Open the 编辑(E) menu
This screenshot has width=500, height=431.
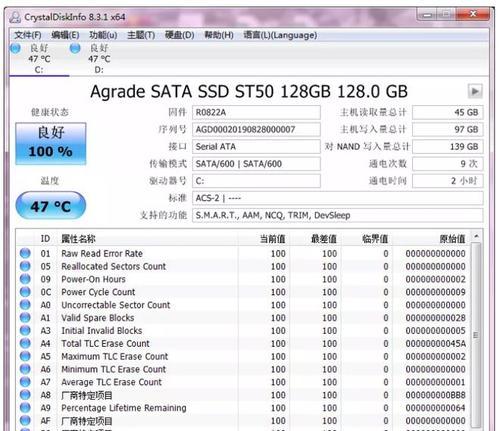point(65,35)
